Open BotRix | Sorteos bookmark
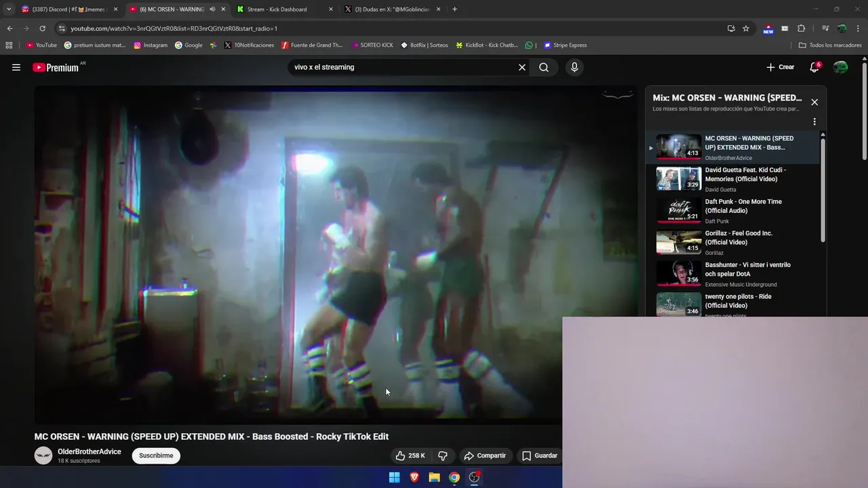Viewport: 868px width, 488px height. coord(425,45)
